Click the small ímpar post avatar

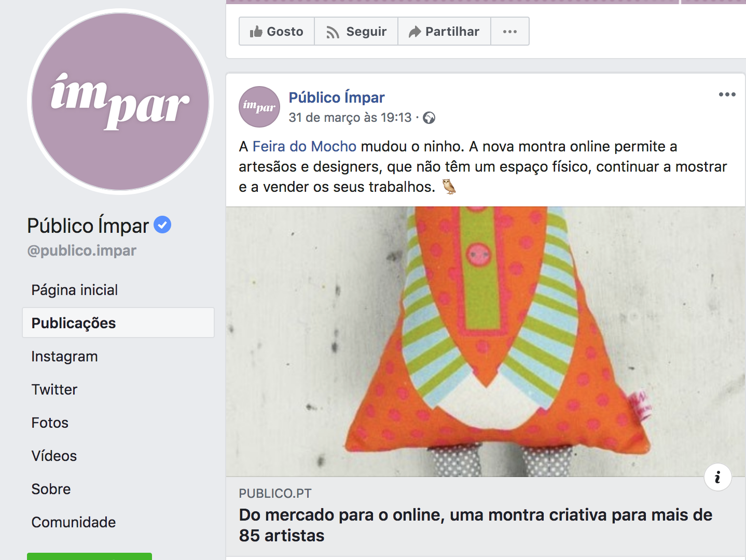click(x=259, y=107)
